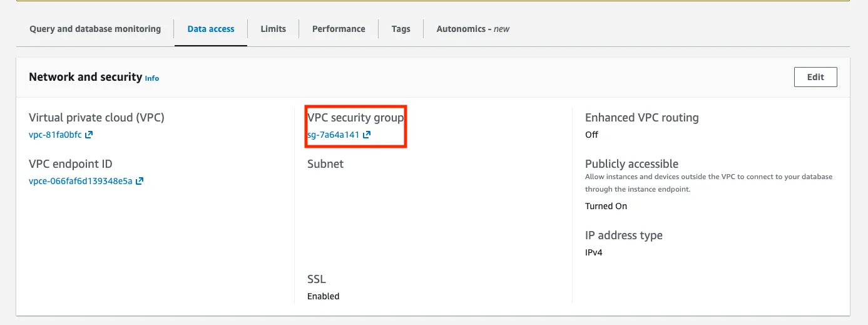This screenshot has width=868, height=325.
Task: Click the SSL label
Action: [317, 279]
